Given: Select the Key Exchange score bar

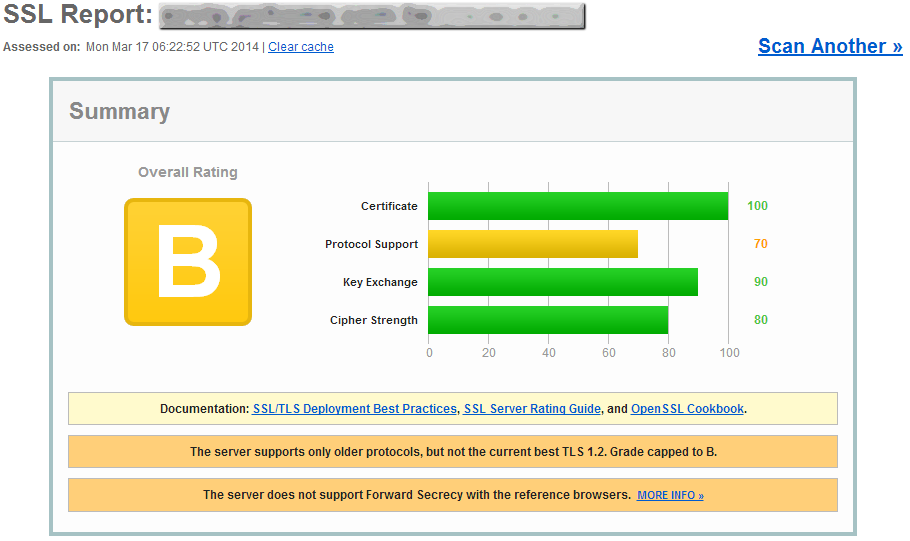Looking at the screenshot, I should 563,282.
